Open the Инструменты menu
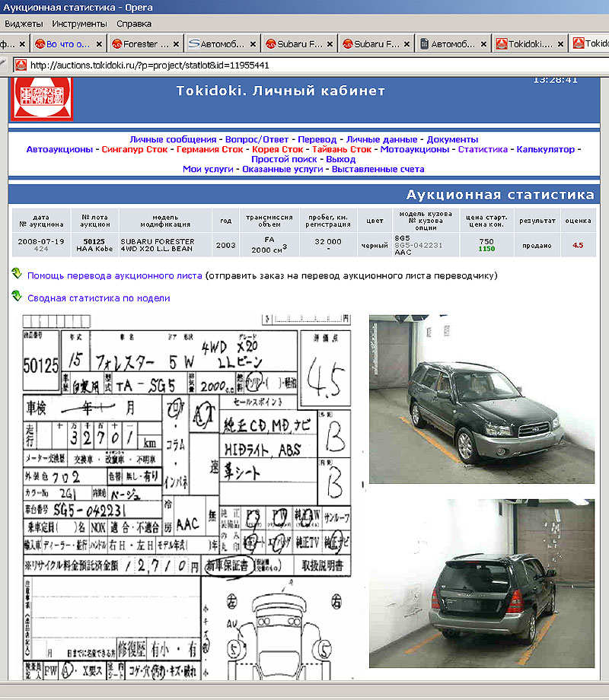Viewport: 609px width, 700px height. [79, 24]
